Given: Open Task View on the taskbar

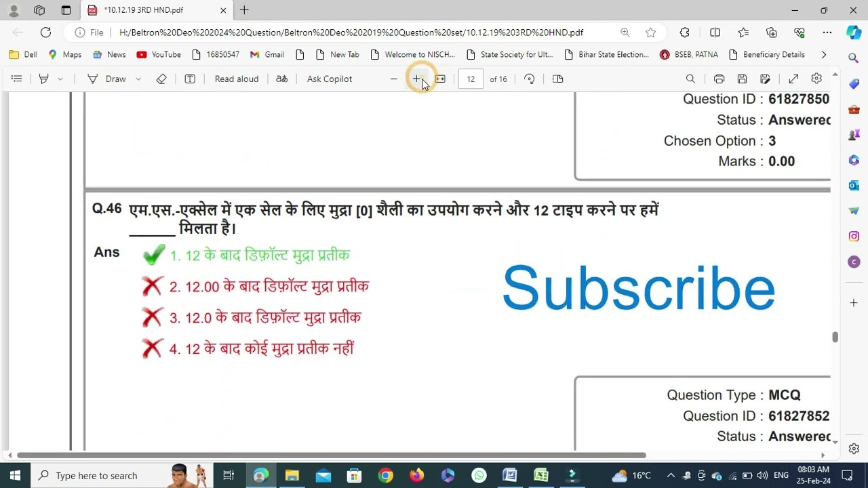Looking at the screenshot, I should (x=229, y=475).
